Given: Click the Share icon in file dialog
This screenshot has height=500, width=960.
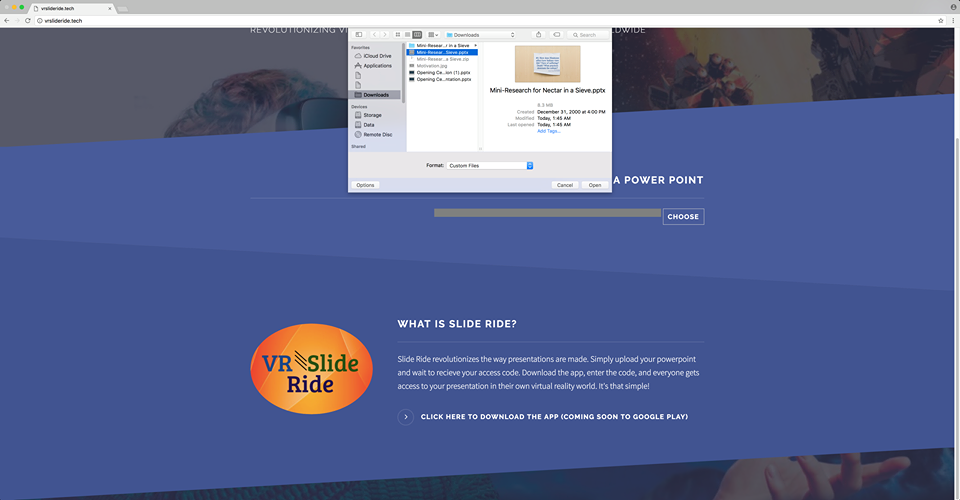Looking at the screenshot, I should coord(539,35).
